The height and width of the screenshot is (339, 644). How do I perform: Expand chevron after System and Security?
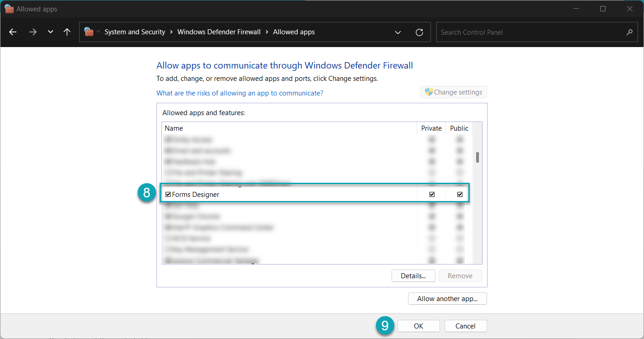pos(171,32)
